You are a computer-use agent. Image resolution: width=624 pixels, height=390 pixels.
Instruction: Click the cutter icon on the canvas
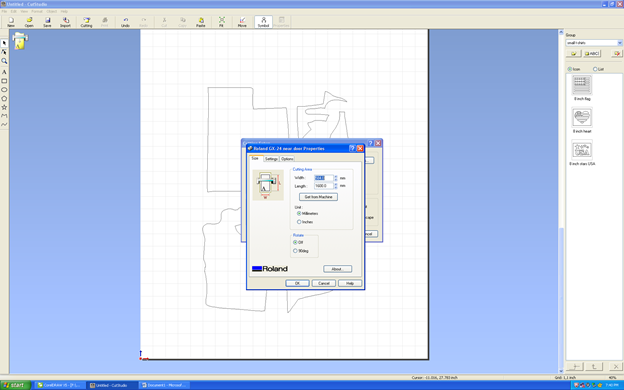20,41
